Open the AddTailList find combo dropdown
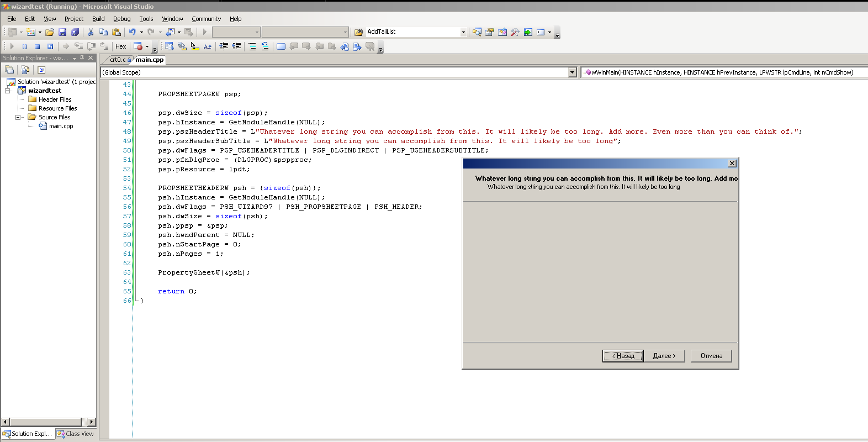868x442 pixels. coord(463,32)
